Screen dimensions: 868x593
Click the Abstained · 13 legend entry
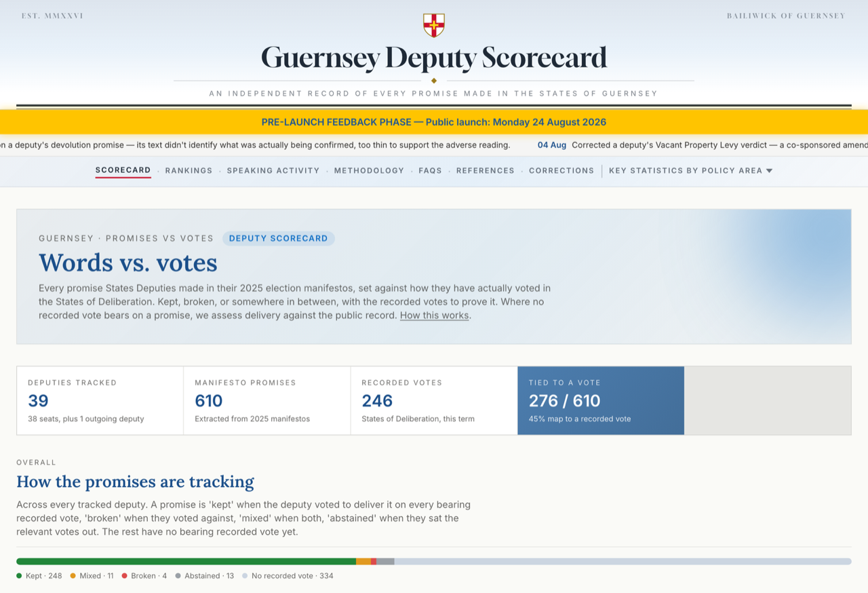point(204,576)
